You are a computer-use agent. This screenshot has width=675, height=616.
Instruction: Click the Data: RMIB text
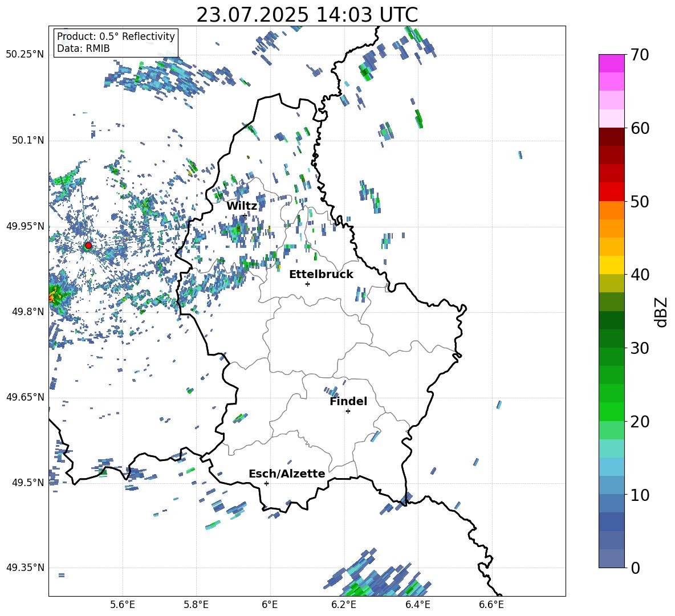83,48
